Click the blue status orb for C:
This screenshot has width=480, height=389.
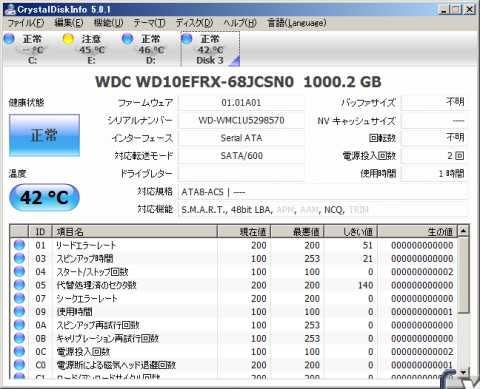tap(9, 39)
